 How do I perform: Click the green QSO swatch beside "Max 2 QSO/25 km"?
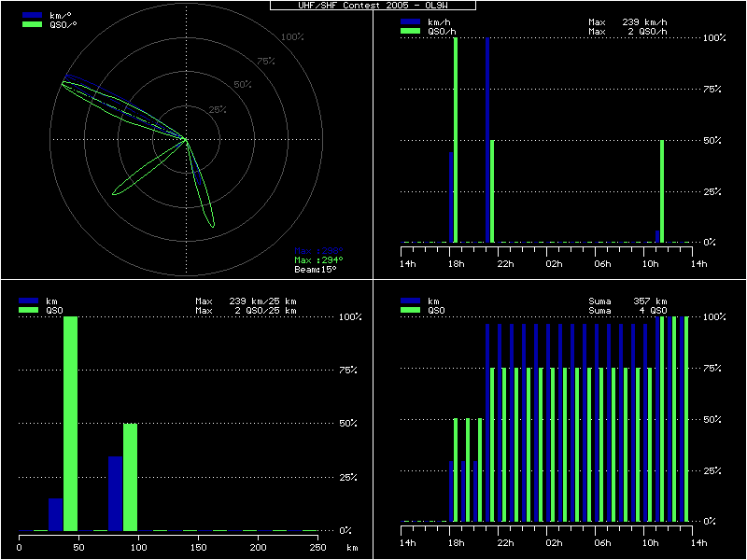(28, 311)
